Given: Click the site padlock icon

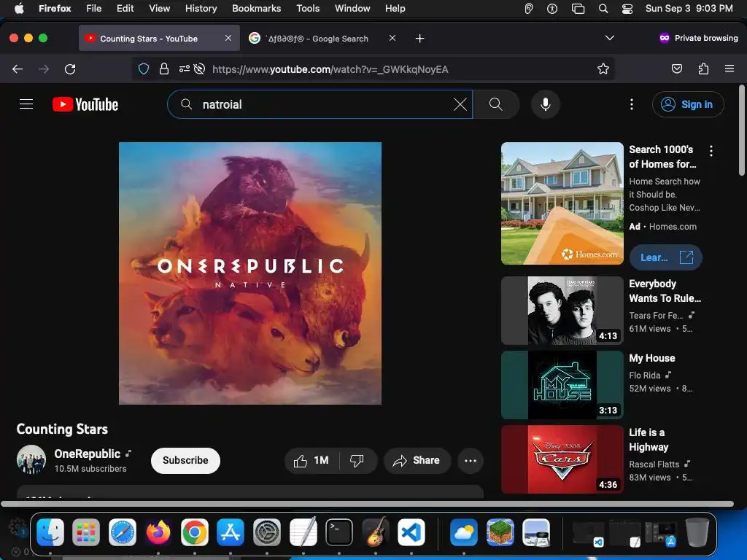Looking at the screenshot, I should (164, 69).
